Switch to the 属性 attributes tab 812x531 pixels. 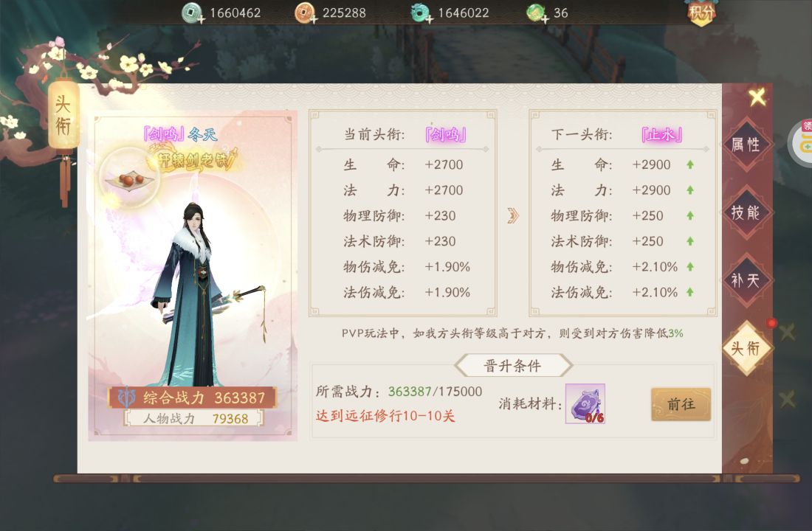[746, 145]
